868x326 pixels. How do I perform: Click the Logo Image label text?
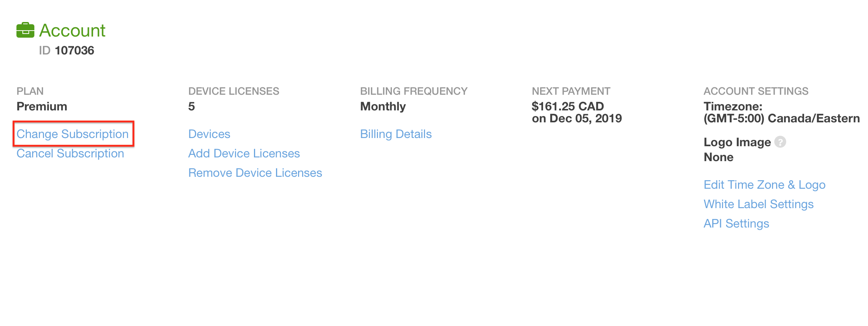[737, 142]
